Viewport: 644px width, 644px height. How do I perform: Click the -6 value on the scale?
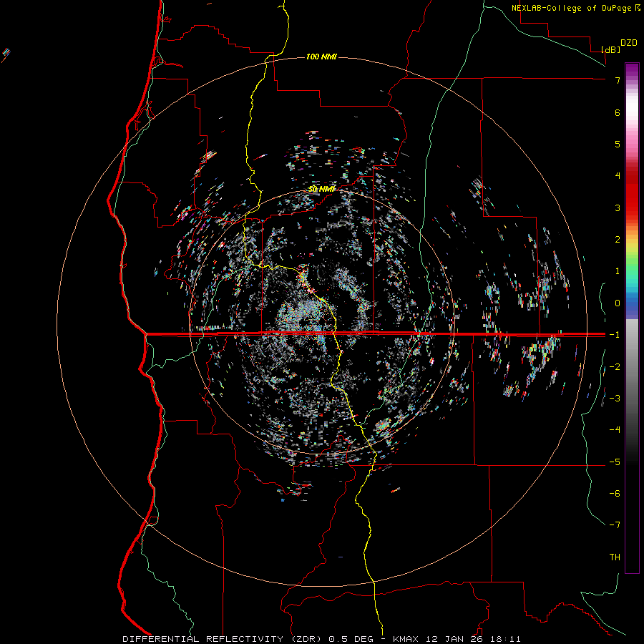pyautogui.click(x=615, y=493)
